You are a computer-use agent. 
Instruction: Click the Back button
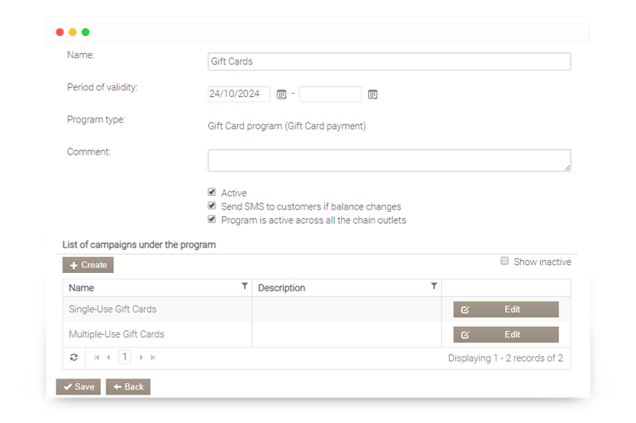coord(128,387)
